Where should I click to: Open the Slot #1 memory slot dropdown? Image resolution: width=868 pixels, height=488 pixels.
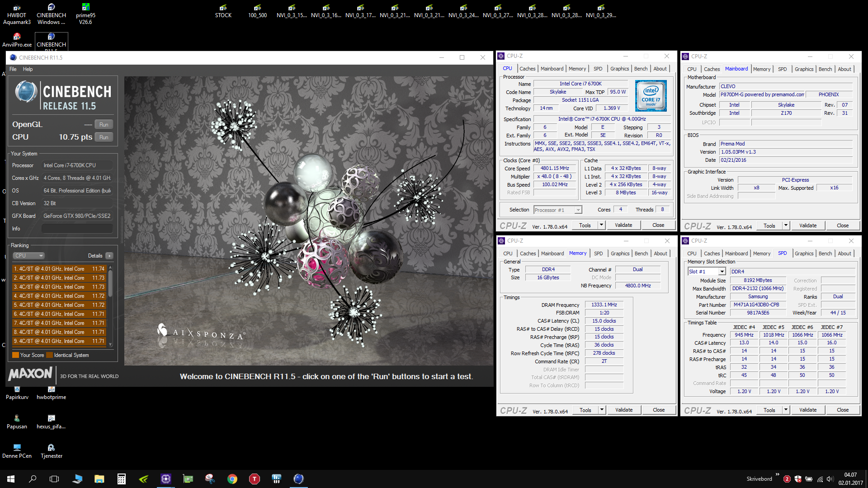point(707,272)
